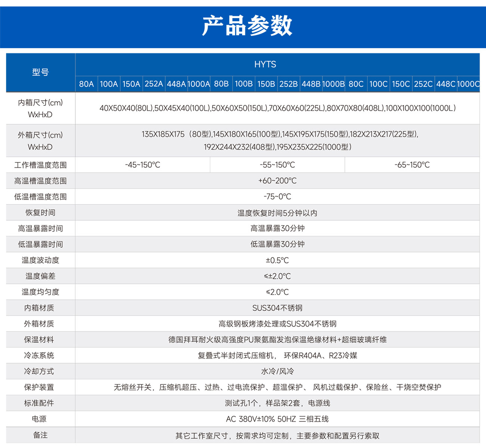Image resolution: width=486 pixels, height=448 pixels.
Task: Click the -65~150°C temperature range cell
Action: coord(412,165)
